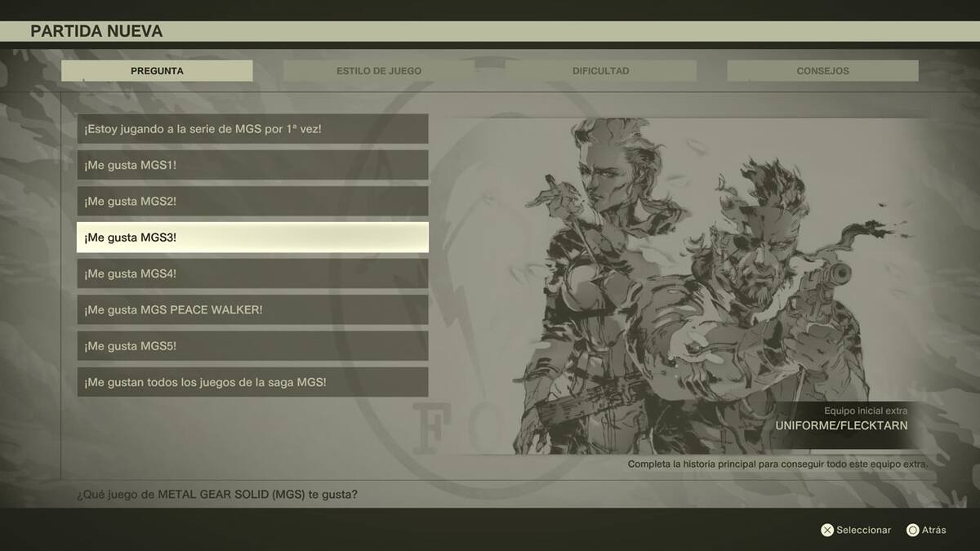Screen dimensions: 980x551
Task: Click the 'Atrás' label
Action: tap(934, 531)
